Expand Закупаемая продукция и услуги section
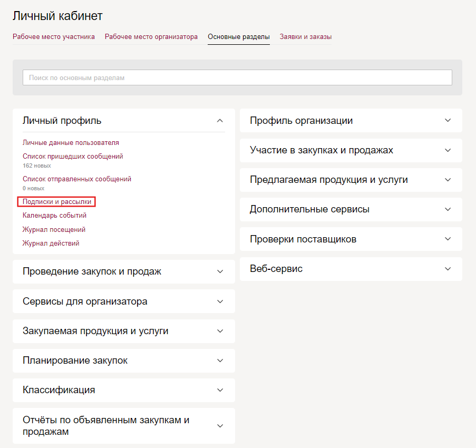Image resolution: width=476 pixels, height=448 pixels. tap(220, 331)
